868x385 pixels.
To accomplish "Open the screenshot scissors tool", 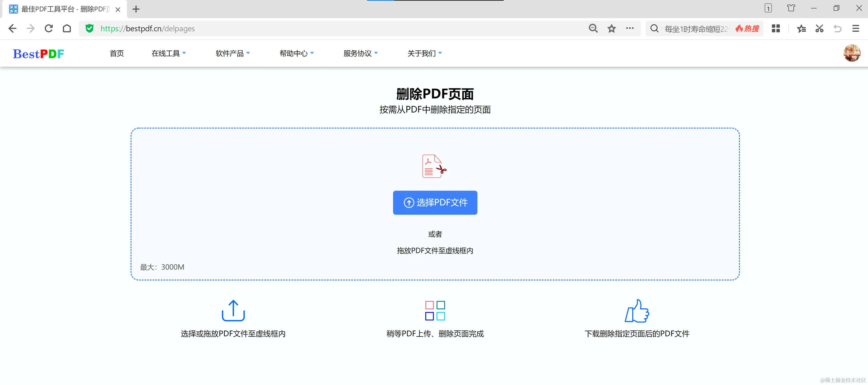I will [x=819, y=29].
